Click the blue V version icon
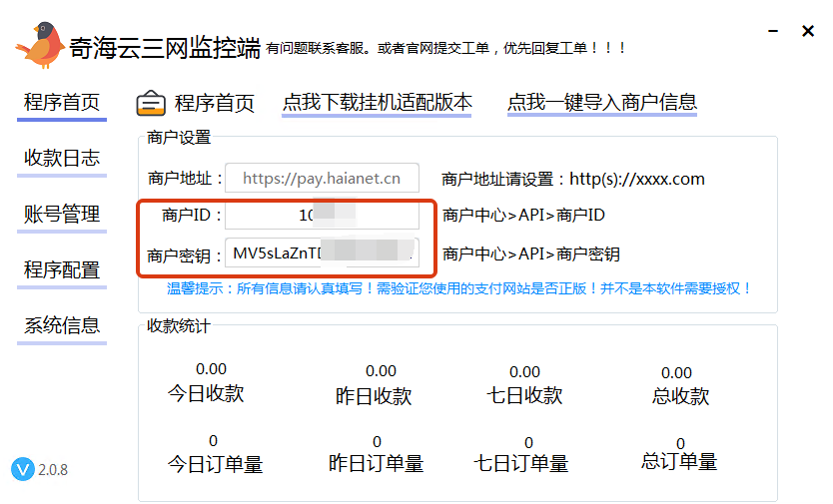833x504 pixels. click(22, 469)
